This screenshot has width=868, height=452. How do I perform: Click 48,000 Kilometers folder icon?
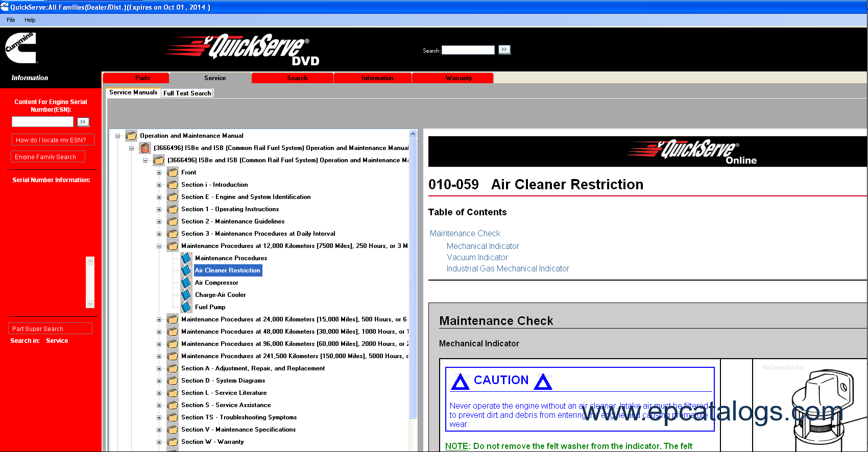pyautogui.click(x=173, y=332)
